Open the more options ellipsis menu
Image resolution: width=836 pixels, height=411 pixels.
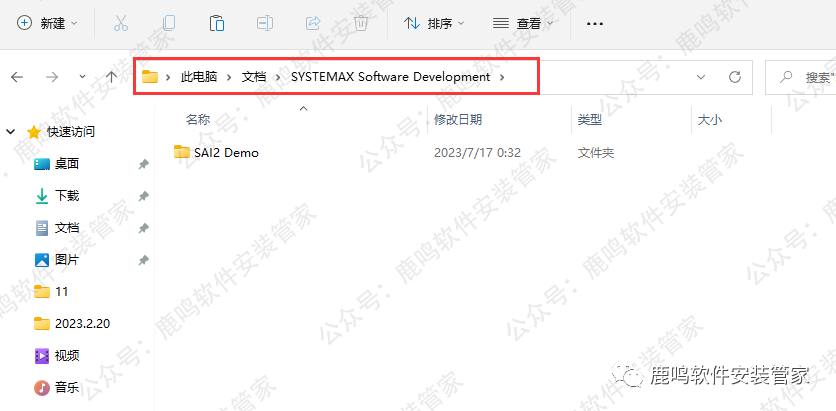point(594,22)
